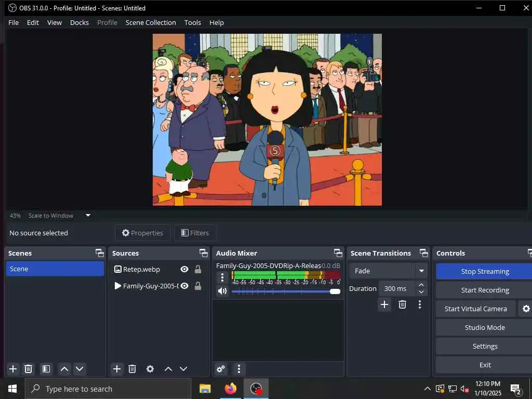
Task: Click Start Recording button
Action: [x=485, y=290]
